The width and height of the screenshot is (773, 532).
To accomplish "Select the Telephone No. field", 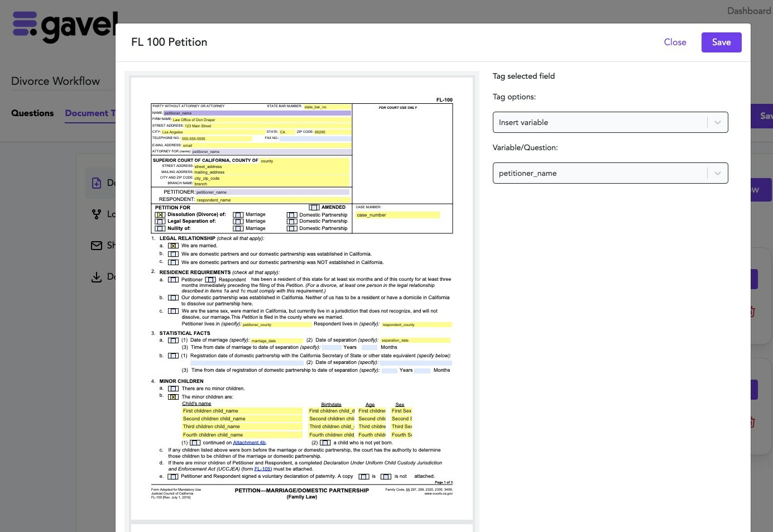I will tap(217, 138).
